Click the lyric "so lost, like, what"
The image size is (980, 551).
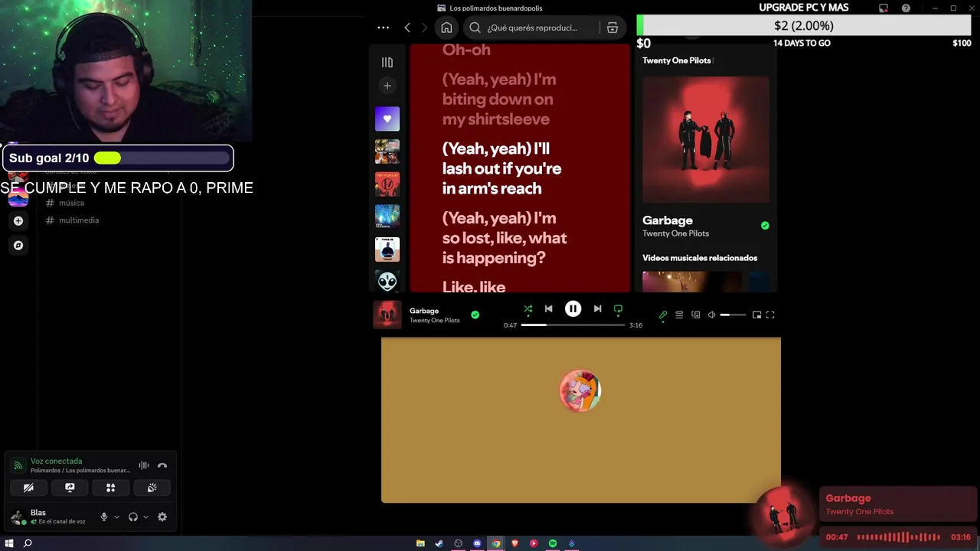pos(505,237)
